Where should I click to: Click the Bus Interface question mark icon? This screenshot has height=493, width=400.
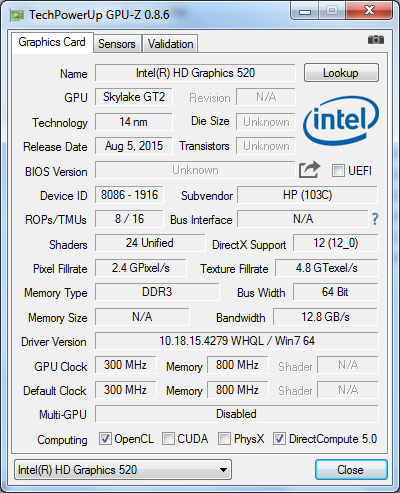tap(375, 219)
